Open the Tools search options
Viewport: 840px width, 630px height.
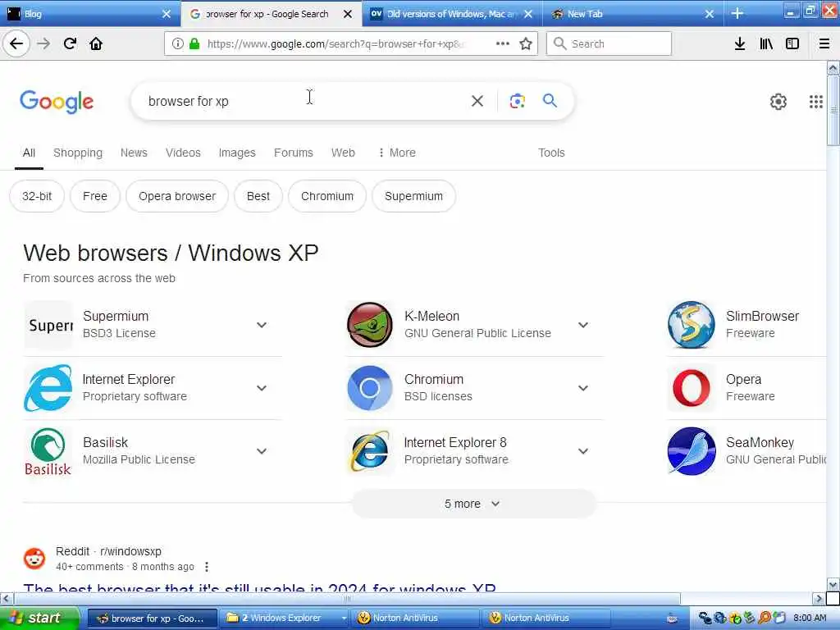coord(551,153)
